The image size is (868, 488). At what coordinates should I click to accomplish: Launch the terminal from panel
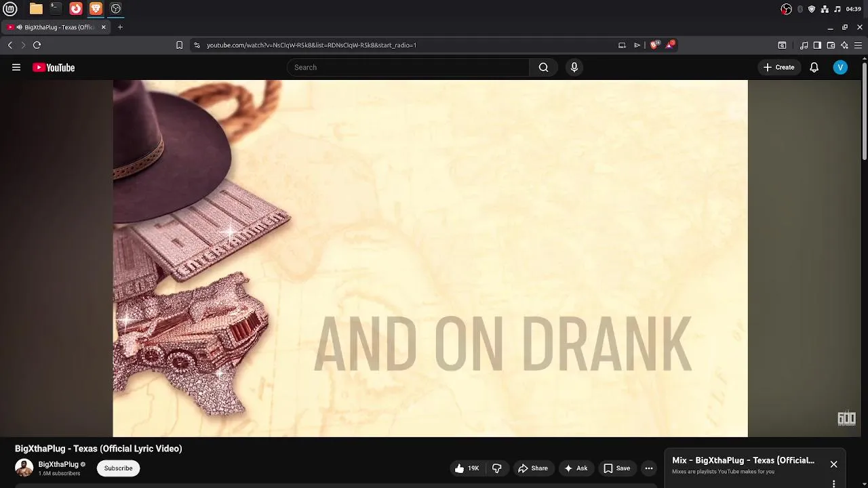click(56, 9)
